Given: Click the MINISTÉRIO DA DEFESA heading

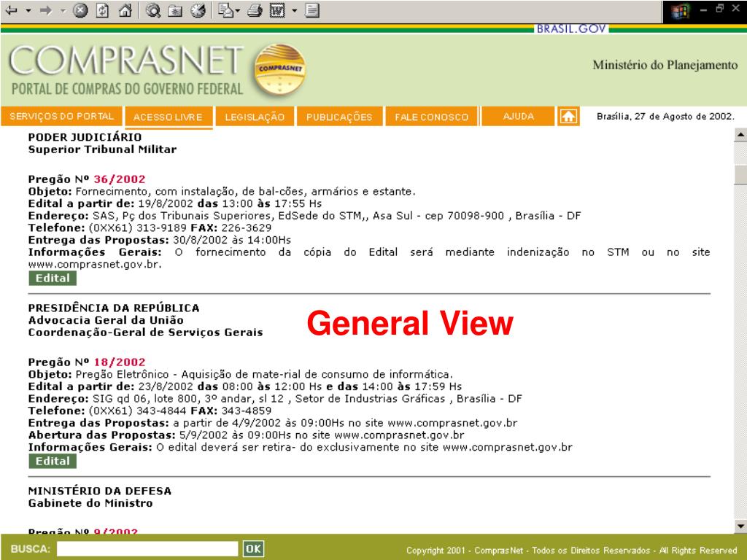Looking at the screenshot, I should point(99,491).
